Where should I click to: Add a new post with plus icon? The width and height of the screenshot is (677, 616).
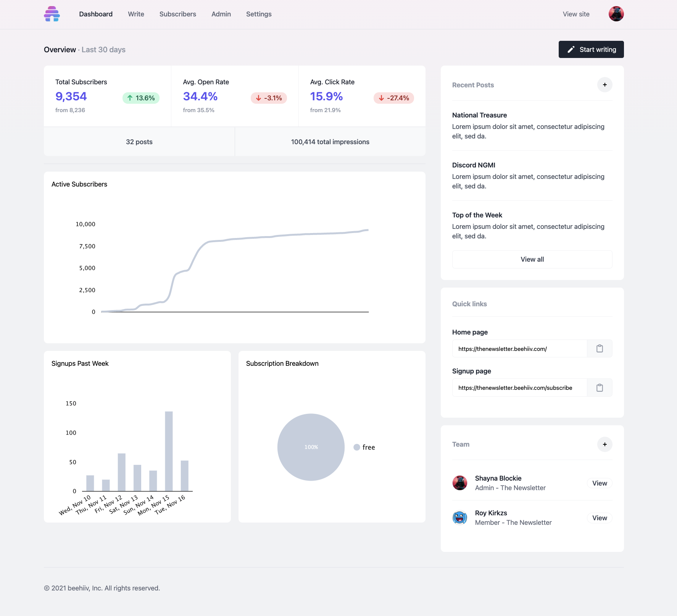coord(604,85)
